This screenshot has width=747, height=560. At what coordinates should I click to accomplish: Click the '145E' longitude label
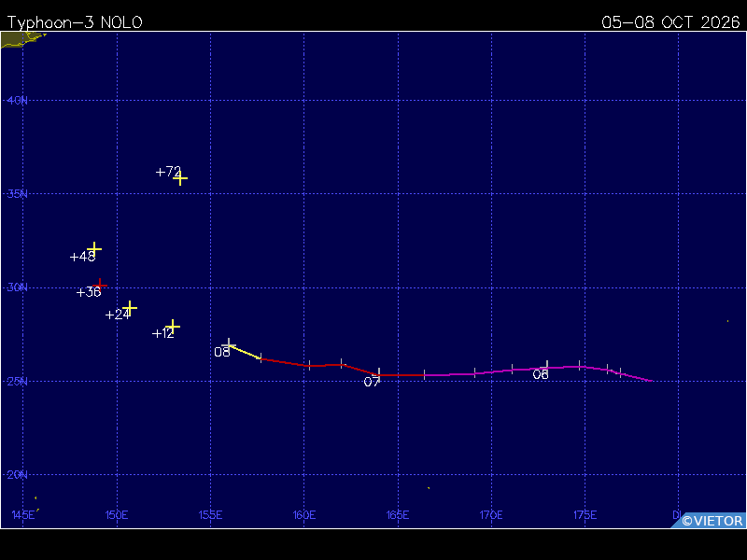pos(23,515)
